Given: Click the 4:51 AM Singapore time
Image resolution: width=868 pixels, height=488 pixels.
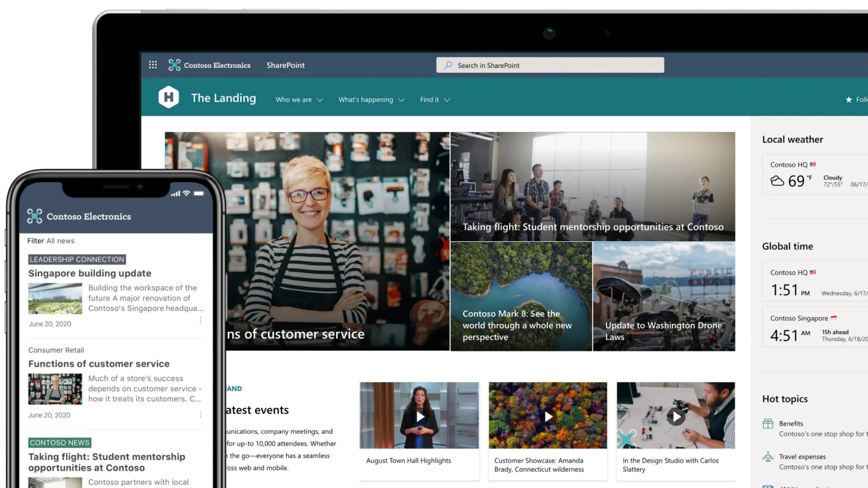Looking at the screenshot, I should pos(790,336).
